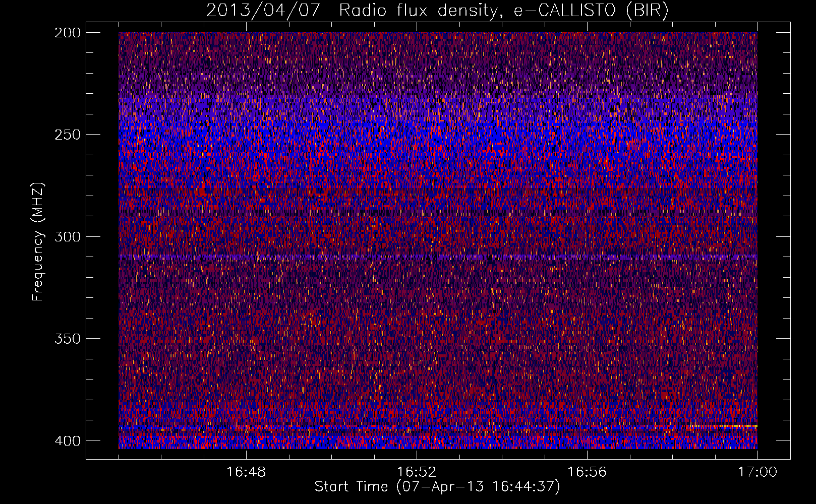
Task: Click the '17:00' time tick label
Action: [757, 472]
